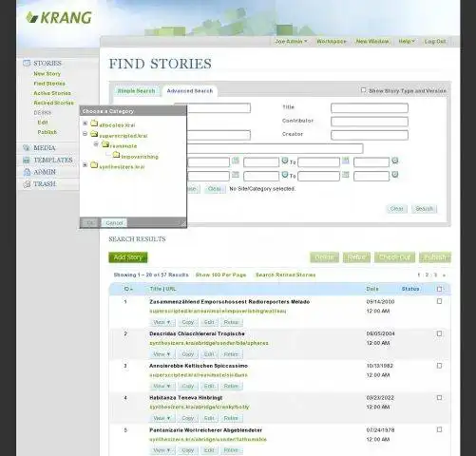Click Show 100 Per Page link
The image size is (476, 456).
(220, 275)
